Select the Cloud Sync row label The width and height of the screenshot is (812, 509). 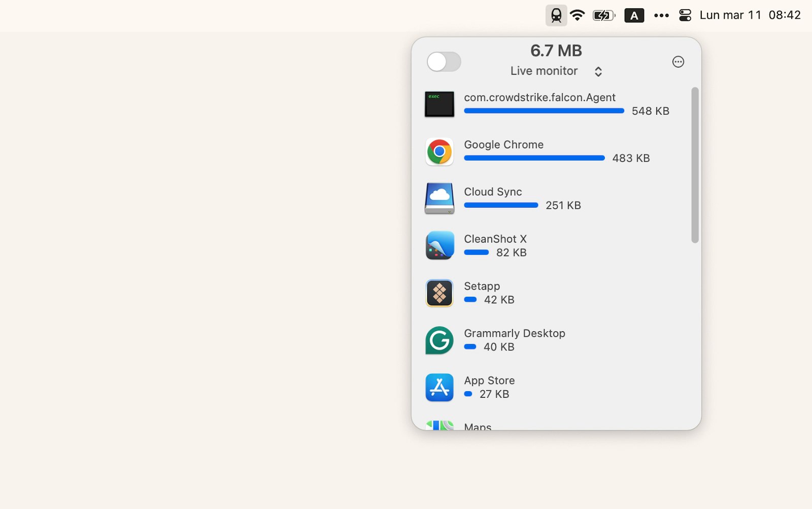493,192
